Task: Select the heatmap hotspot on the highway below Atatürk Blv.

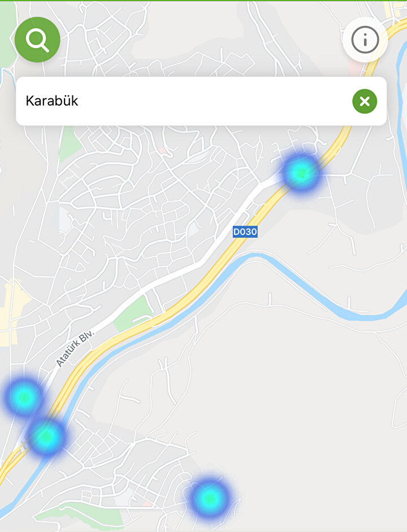Action: (x=46, y=437)
